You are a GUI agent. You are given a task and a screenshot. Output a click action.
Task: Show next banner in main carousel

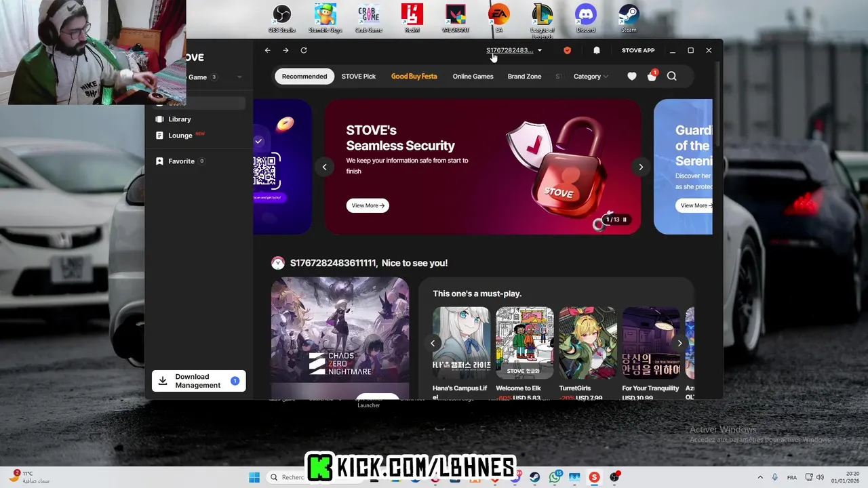pos(641,167)
